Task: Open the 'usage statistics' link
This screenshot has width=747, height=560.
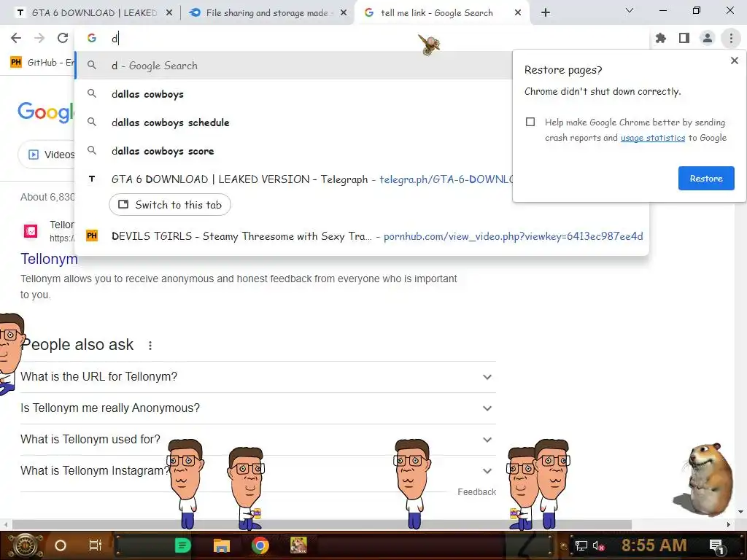Action: click(x=653, y=138)
